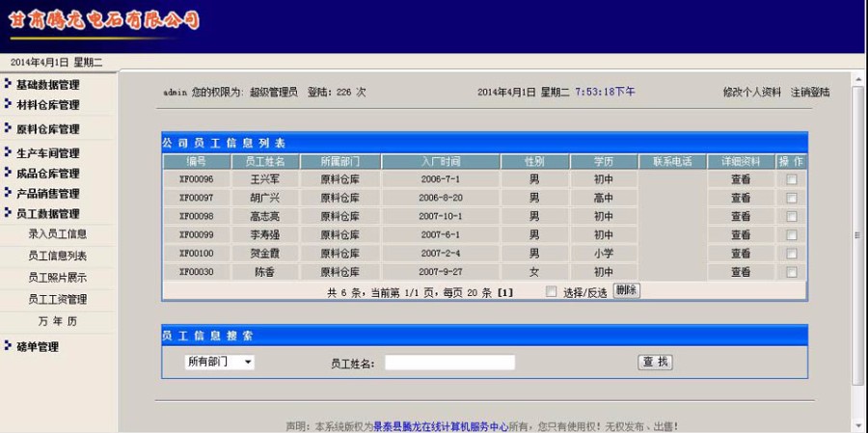Image resolution: width=868 pixels, height=433 pixels.
Task: Open 员工数据管理 section
Action: (47, 213)
